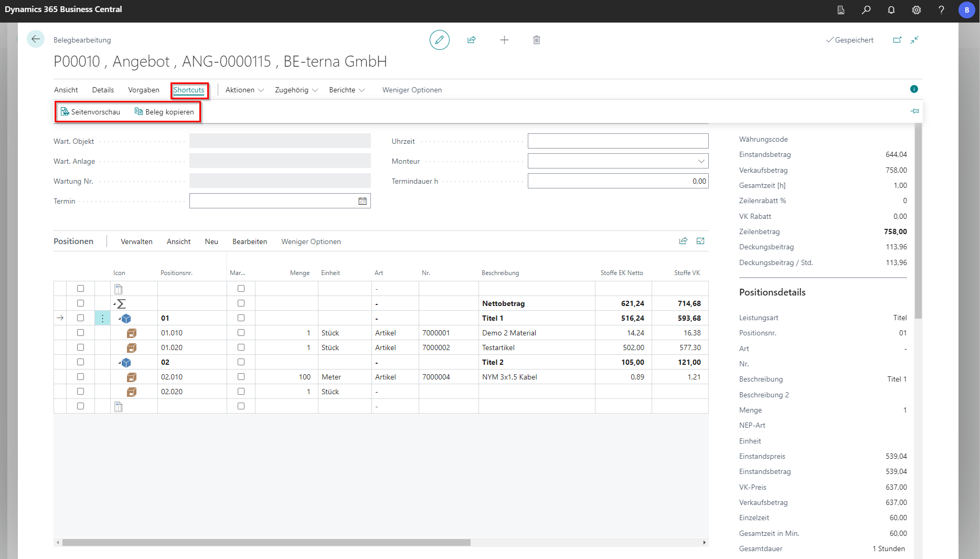Image resolution: width=980 pixels, height=559 pixels.
Task: Open the search magnifier icon
Action: (x=866, y=10)
